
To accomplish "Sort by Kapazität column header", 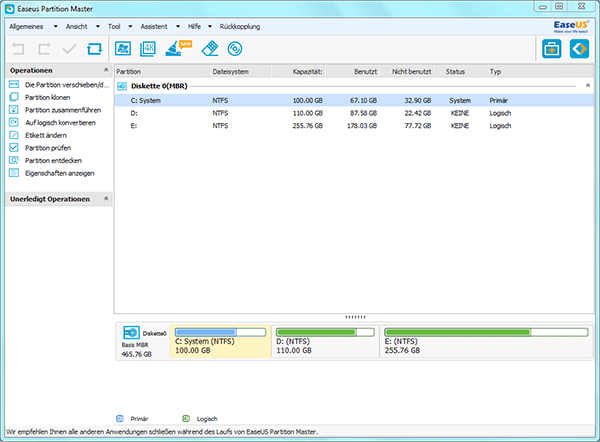I will click(x=298, y=72).
